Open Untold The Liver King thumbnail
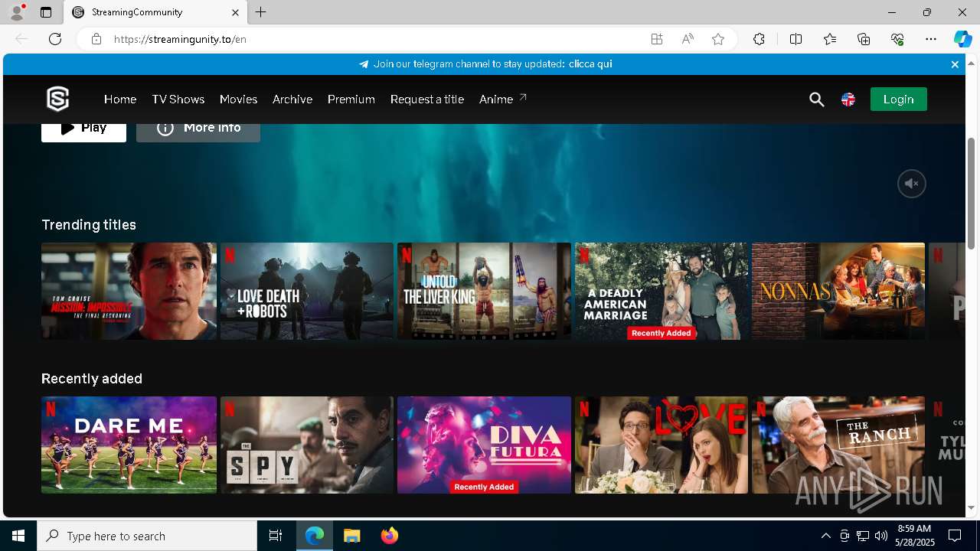This screenshot has width=980, height=551. click(x=484, y=291)
